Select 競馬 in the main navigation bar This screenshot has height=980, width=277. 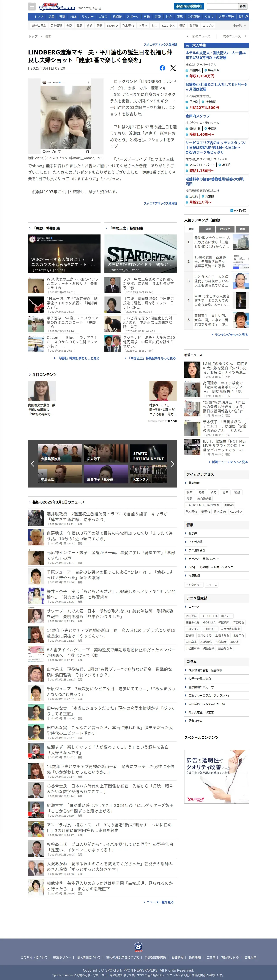(x=180, y=17)
